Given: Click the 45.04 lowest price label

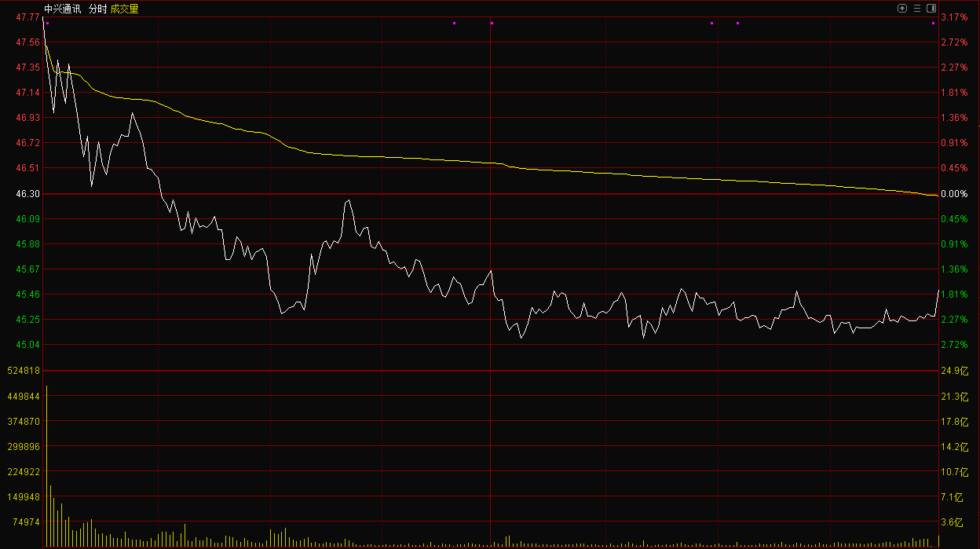Looking at the screenshot, I should tap(28, 346).
